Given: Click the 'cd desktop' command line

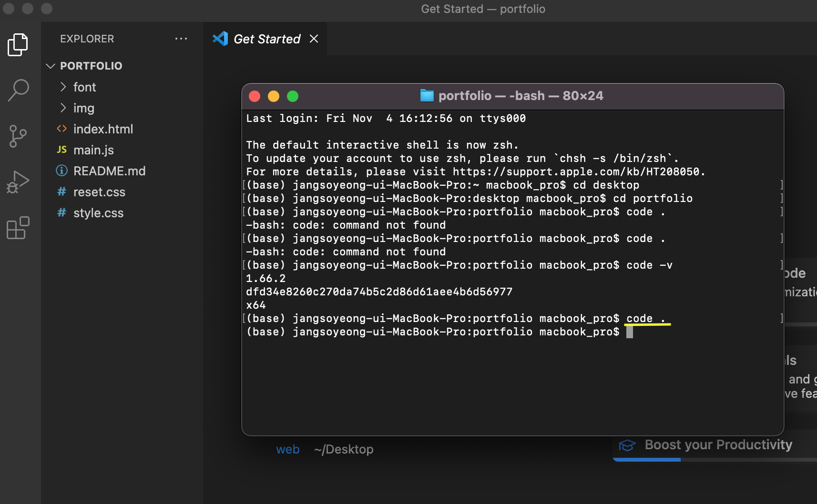Looking at the screenshot, I should tap(606, 185).
